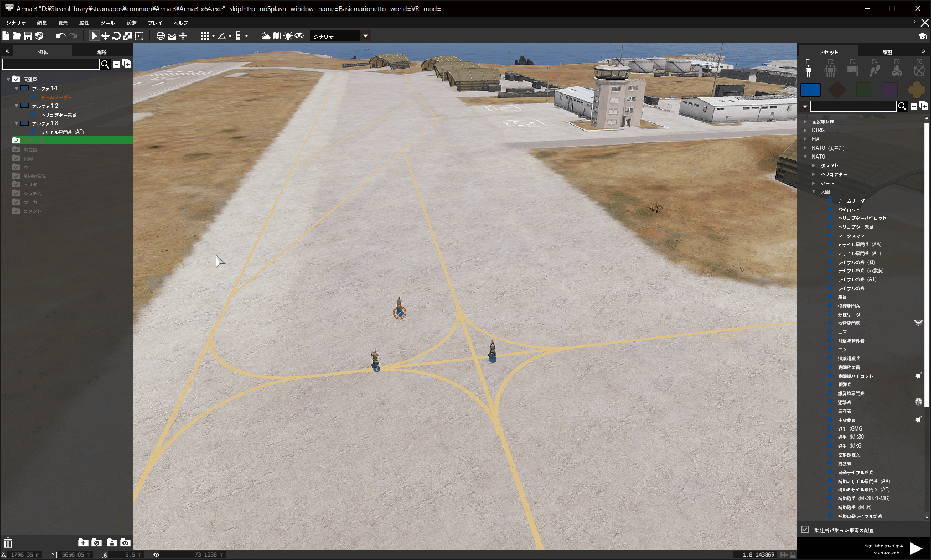This screenshot has width=931, height=560.
Task: Switch to F4 waypoints footprints icon
Action: 875,70
